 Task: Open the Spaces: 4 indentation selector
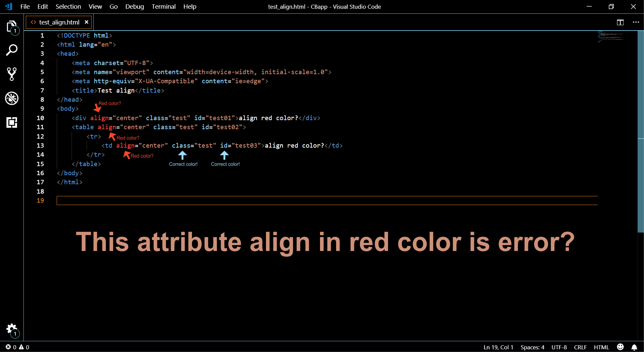[532, 347]
